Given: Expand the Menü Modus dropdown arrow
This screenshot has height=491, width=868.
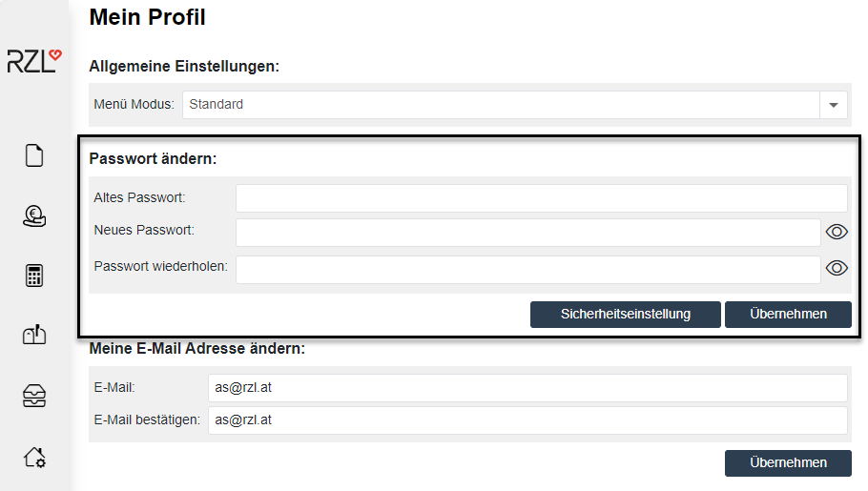Looking at the screenshot, I should pyautogui.click(x=834, y=105).
